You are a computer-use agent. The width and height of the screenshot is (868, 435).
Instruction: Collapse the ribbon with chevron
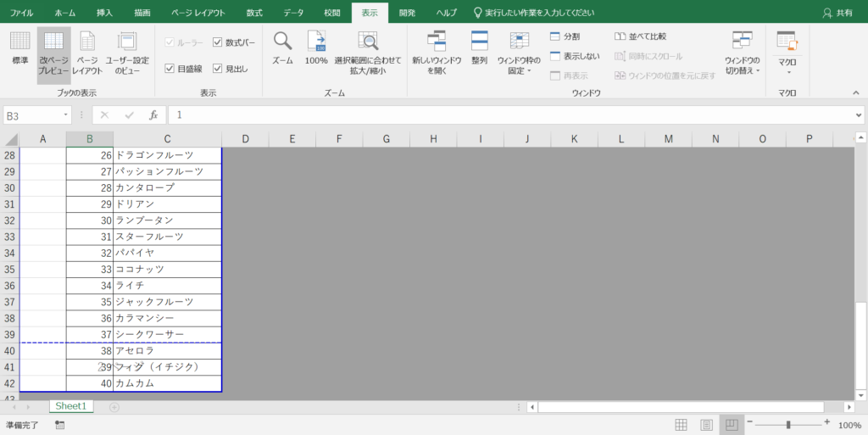tap(856, 93)
